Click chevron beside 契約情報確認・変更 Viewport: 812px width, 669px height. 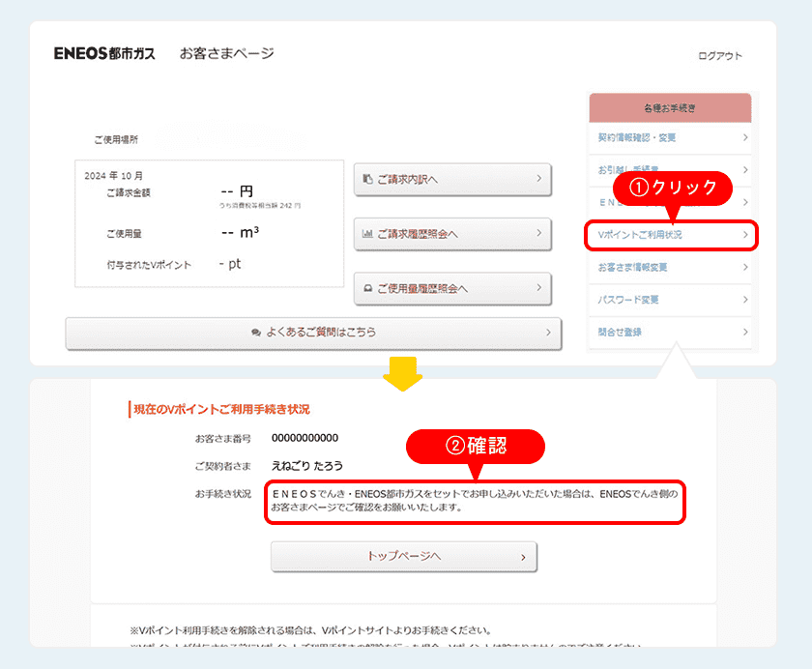click(x=745, y=137)
